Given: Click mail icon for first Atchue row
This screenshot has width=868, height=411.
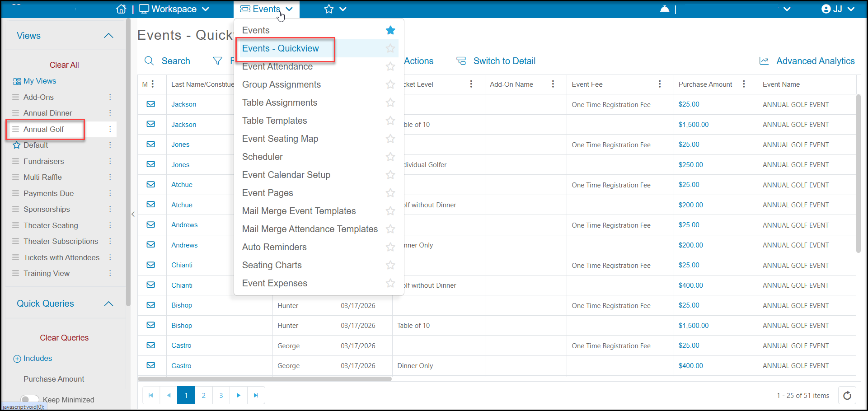Looking at the screenshot, I should pyautogui.click(x=151, y=185).
